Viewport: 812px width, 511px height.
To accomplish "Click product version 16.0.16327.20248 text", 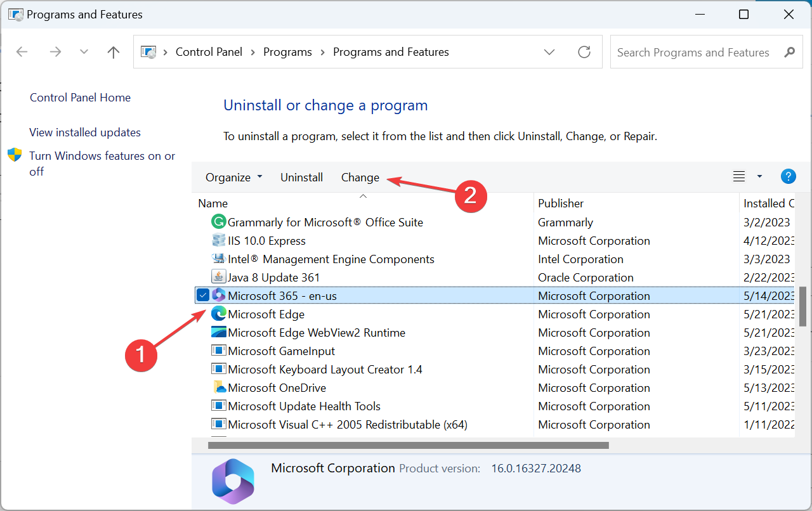I will 536,469.
